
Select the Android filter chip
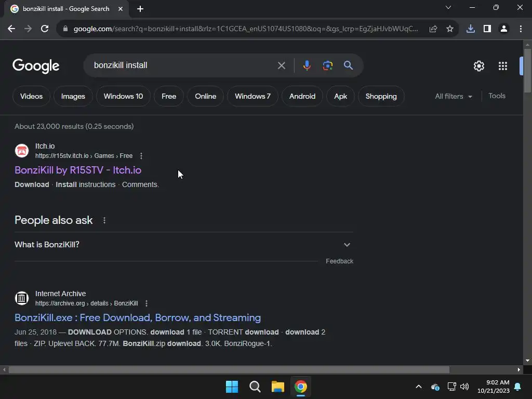tap(302, 96)
